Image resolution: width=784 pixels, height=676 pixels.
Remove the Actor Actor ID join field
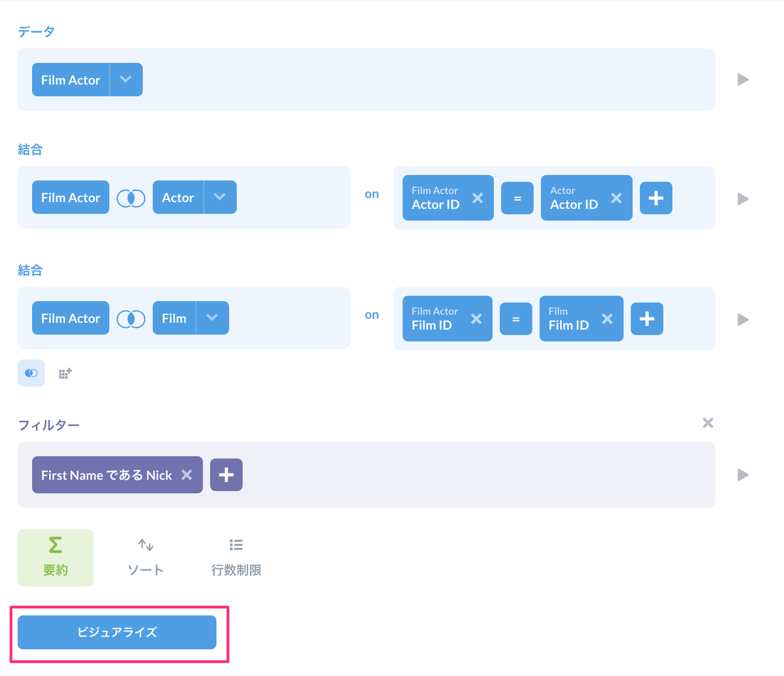[x=616, y=198]
